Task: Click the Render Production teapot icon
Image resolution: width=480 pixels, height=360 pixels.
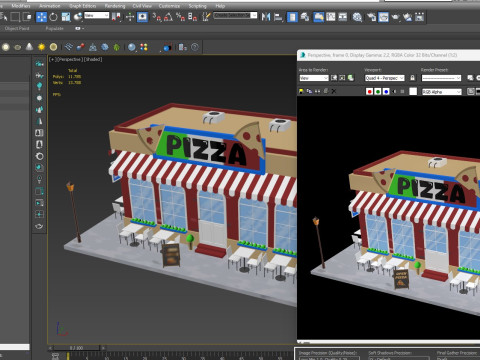Action: pyautogui.click(x=395, y=17)
